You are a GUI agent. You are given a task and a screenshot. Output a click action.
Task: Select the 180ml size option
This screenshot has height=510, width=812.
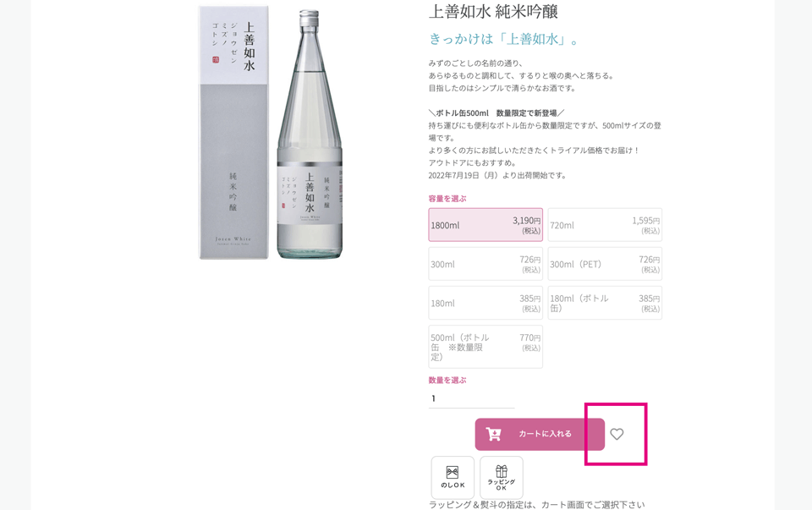tap(486, 303)
